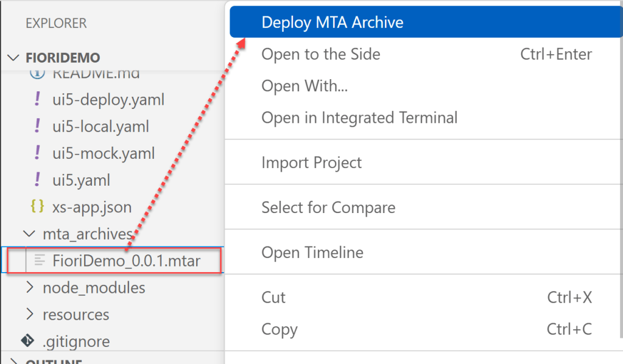
Task: Click the xs-app.json curly braces icon
Action: point(38,206)
